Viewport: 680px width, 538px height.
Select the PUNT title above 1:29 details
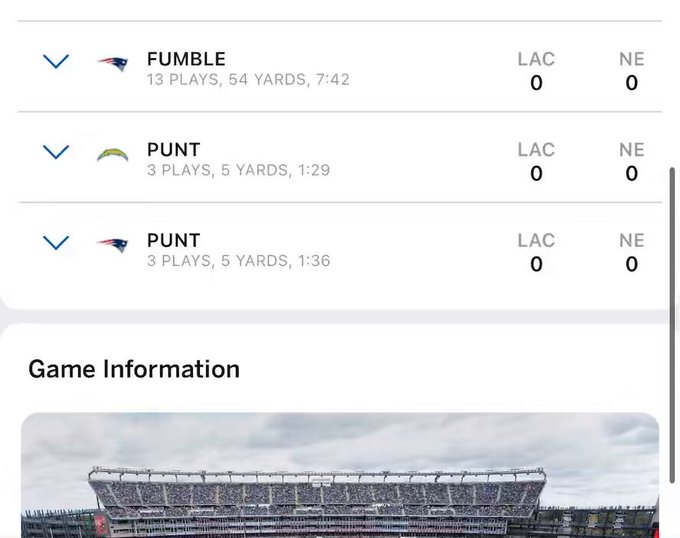(173, 150)
